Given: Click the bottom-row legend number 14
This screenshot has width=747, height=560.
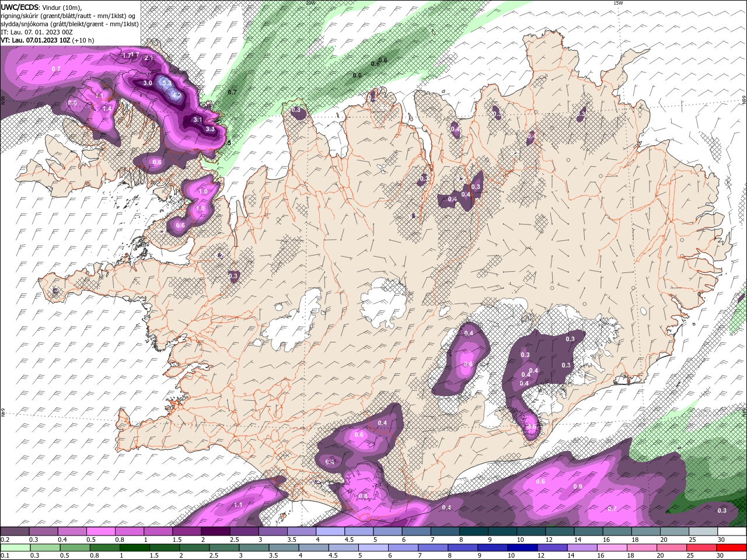Looking at the screenshot, I should pos(571,555).
